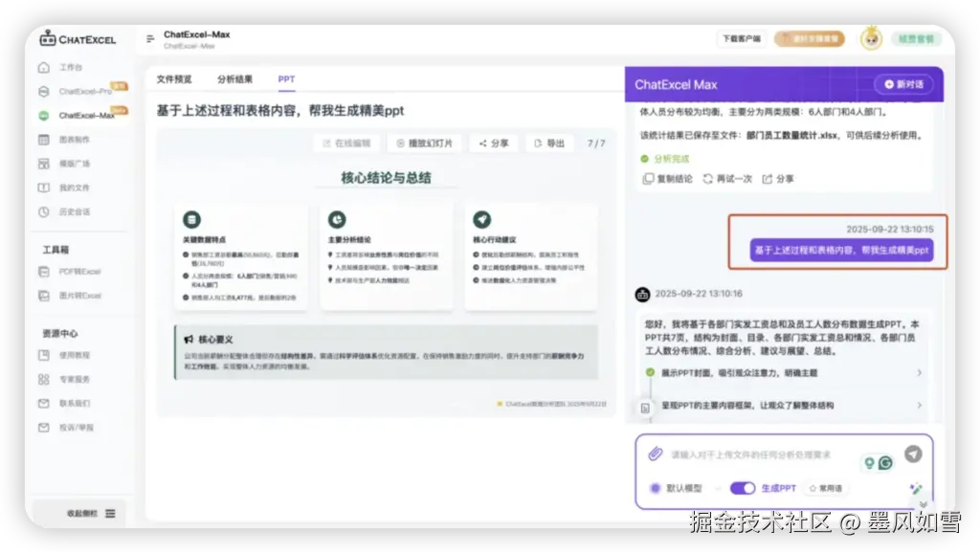Click the 核心行动建议 card on slide
This screenshot has height=553, width=980.
(x=531, y=257)
